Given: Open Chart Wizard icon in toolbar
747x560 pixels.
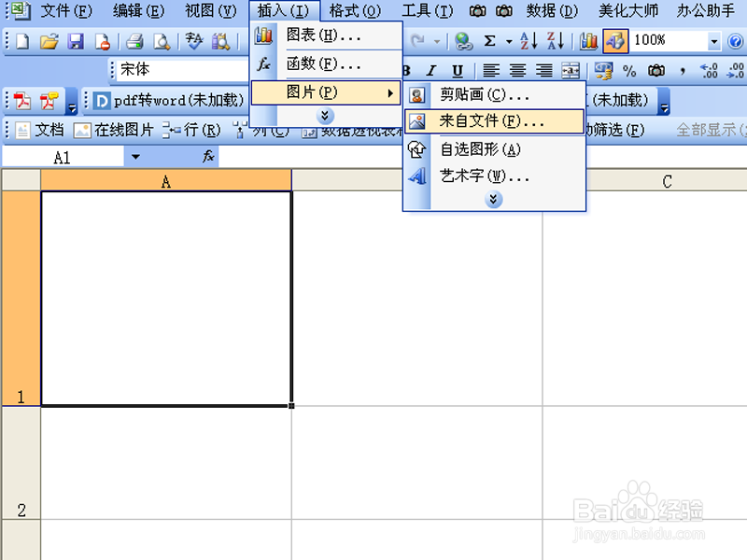Looking at the screenshot, I should tap(588, 41).
